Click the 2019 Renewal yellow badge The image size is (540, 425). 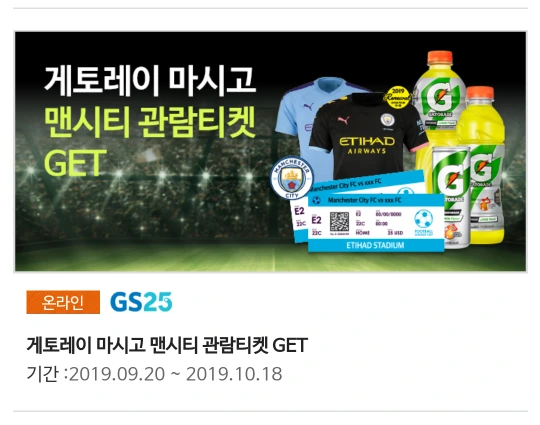pos(398,97)
